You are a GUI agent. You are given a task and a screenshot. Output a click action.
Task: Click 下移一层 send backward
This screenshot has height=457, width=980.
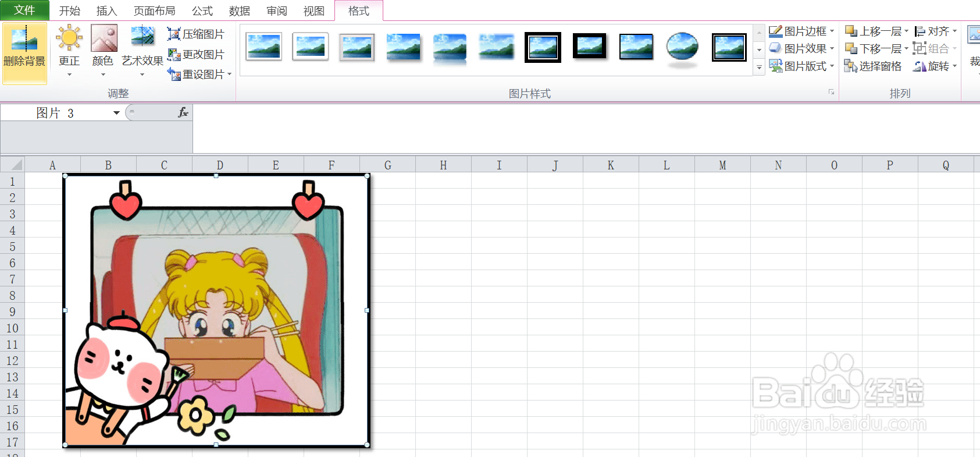click(x=874, y=49)
